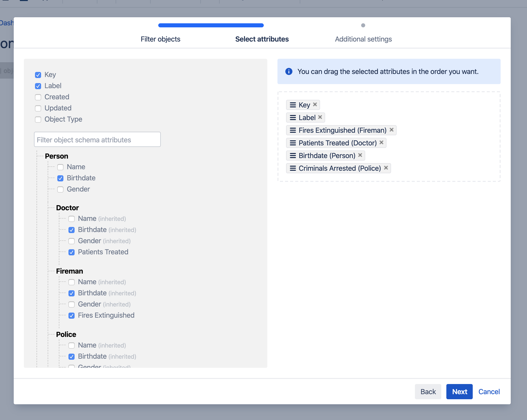Grab drag handle of Key tag
Viewport: 527px width, 420px height.
tap(293, 105)
